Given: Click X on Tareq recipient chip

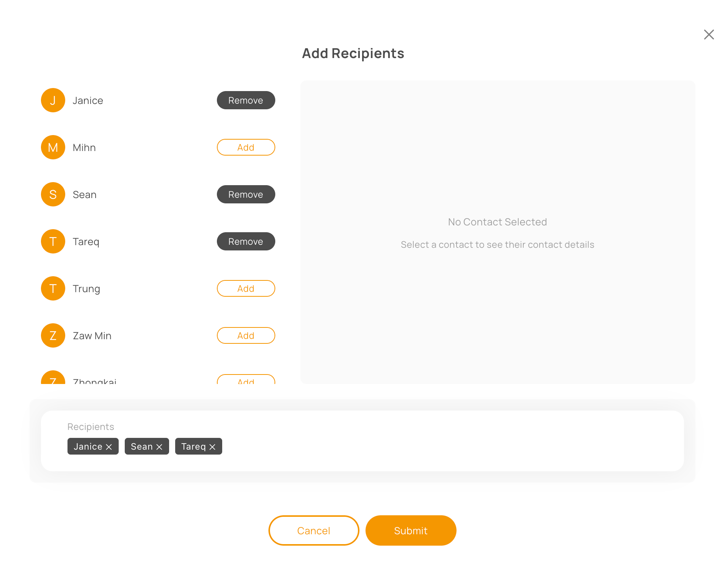Looking at the screenshot, I should point(213,447).
